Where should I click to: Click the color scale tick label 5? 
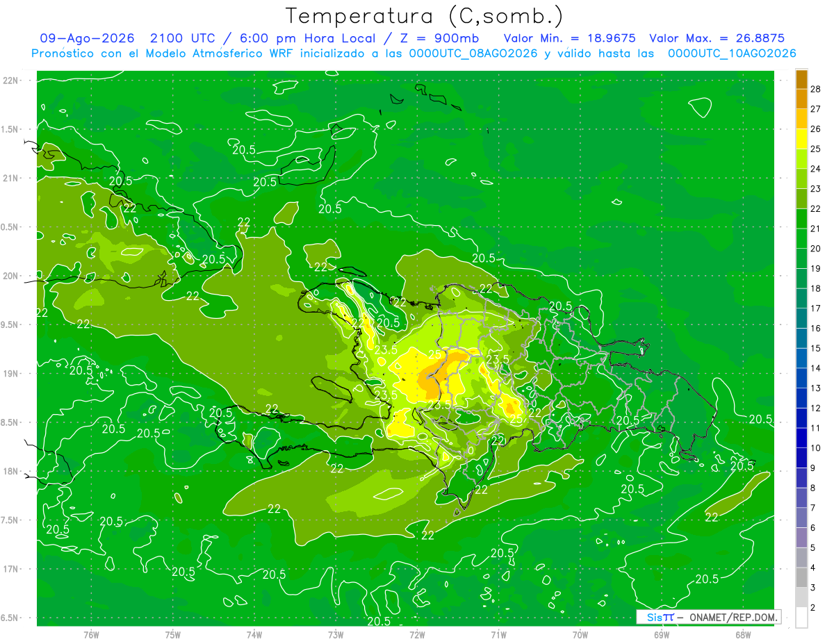[x=815, y=547]
